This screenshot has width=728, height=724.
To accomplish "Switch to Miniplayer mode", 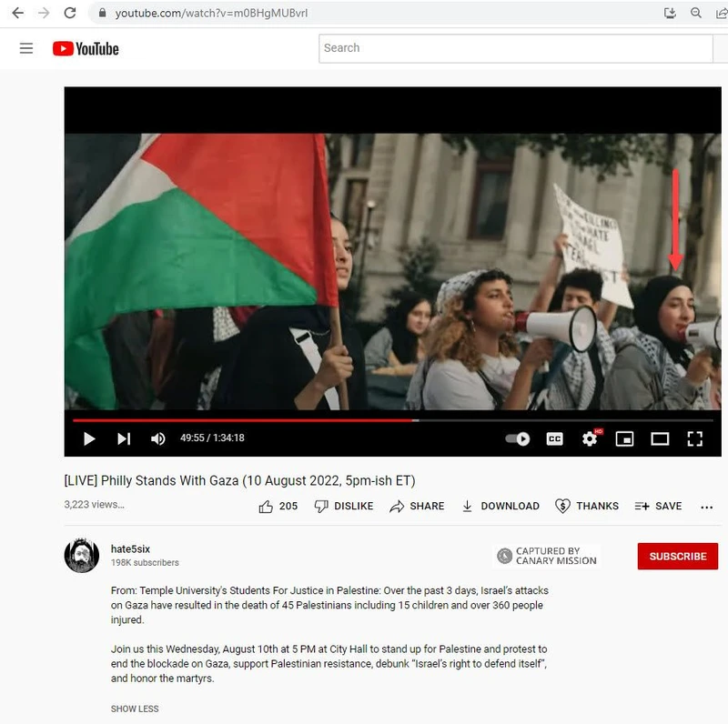I will [x=624, y=438].
